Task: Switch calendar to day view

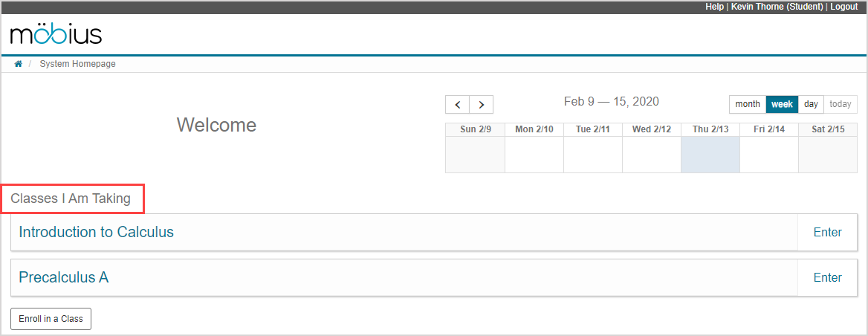Action: pos(811,104)
